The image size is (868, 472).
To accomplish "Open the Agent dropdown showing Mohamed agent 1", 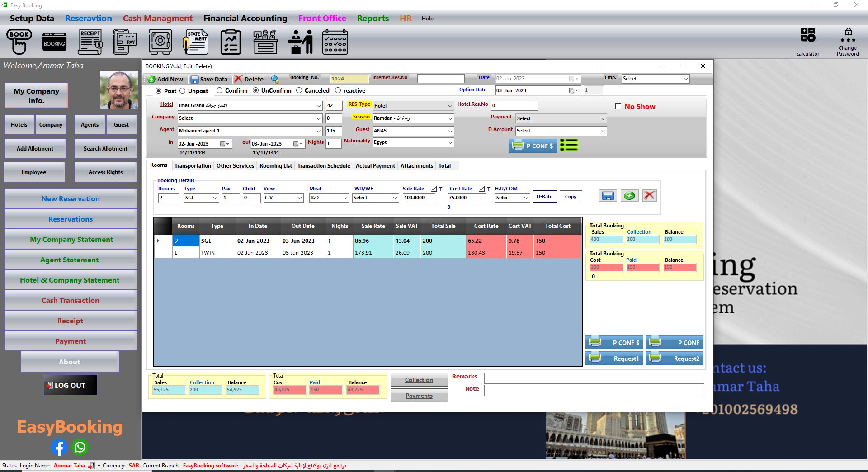I will pyautogui.click(x=319, y=131).
